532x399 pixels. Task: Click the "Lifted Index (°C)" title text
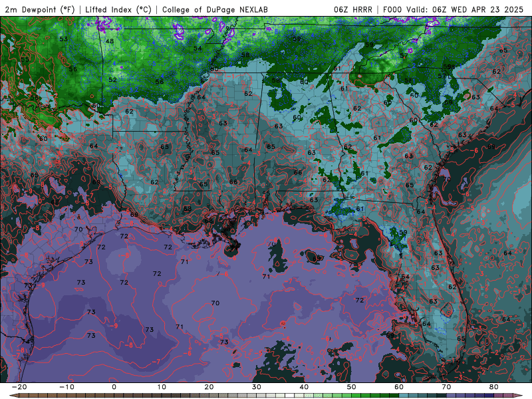[118, 9]
